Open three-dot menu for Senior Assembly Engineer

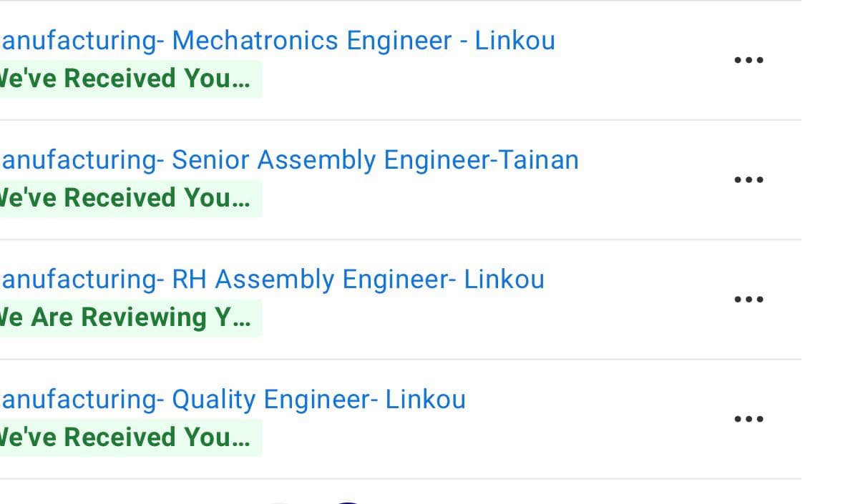(x=749, y=179)
